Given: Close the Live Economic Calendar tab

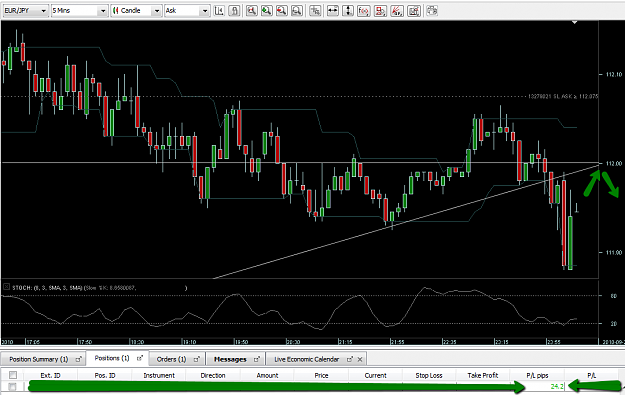Looking at the screenshot, I should click(360, 359).
